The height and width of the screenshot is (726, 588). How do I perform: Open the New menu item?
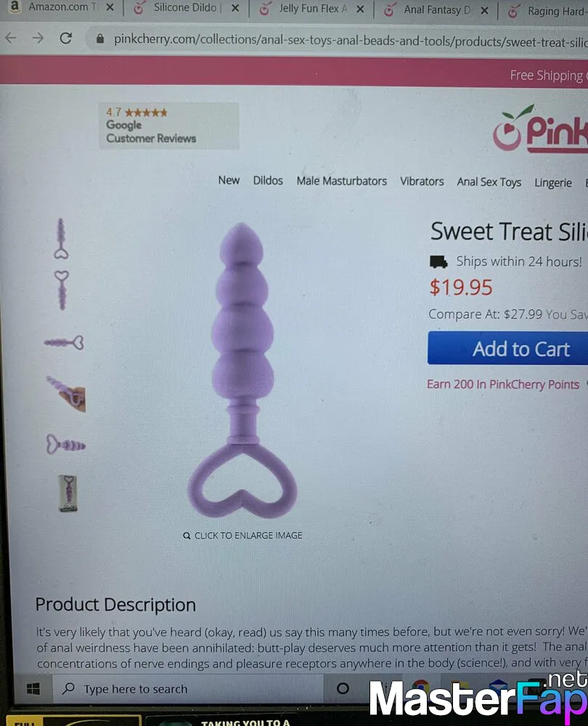[229, 180]
